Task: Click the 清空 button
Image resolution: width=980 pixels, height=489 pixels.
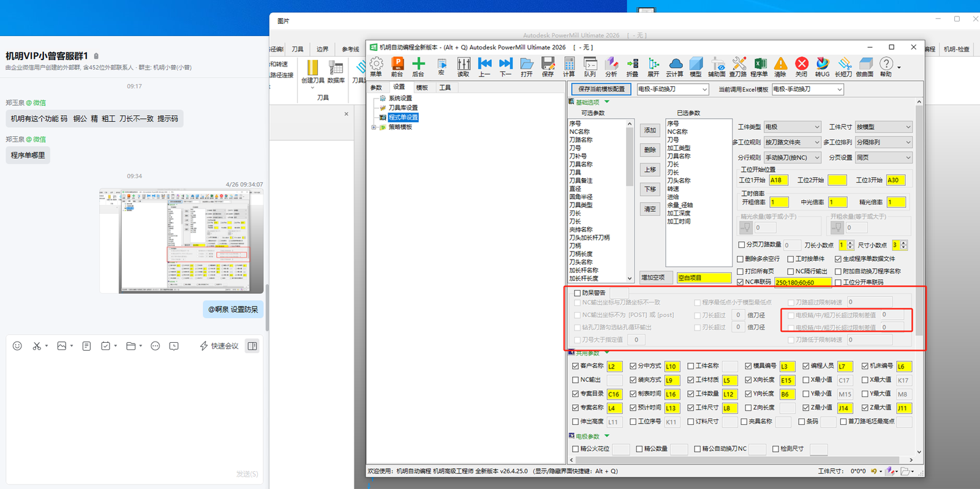Action: [x=650, y=209]
